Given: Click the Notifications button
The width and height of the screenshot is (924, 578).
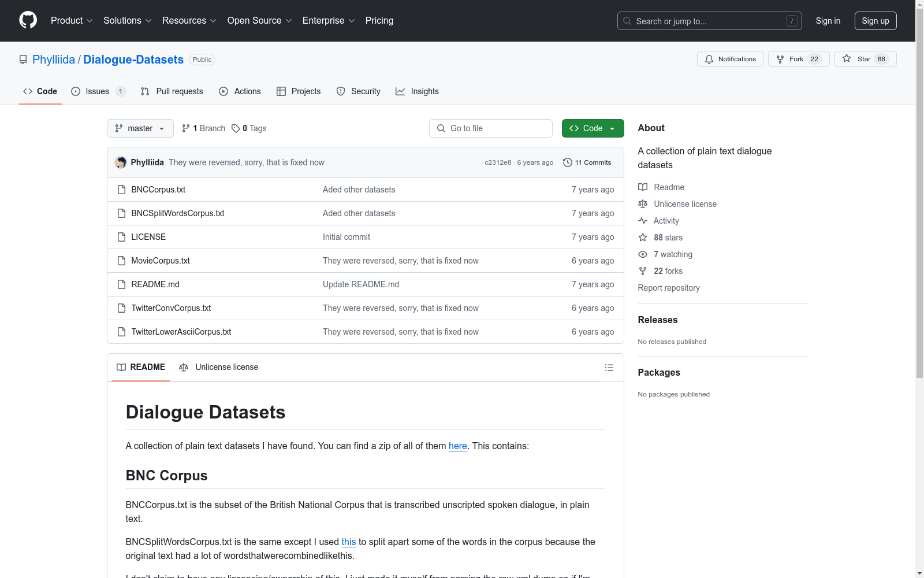Looking at the screenshot, I should click(730, 59).
